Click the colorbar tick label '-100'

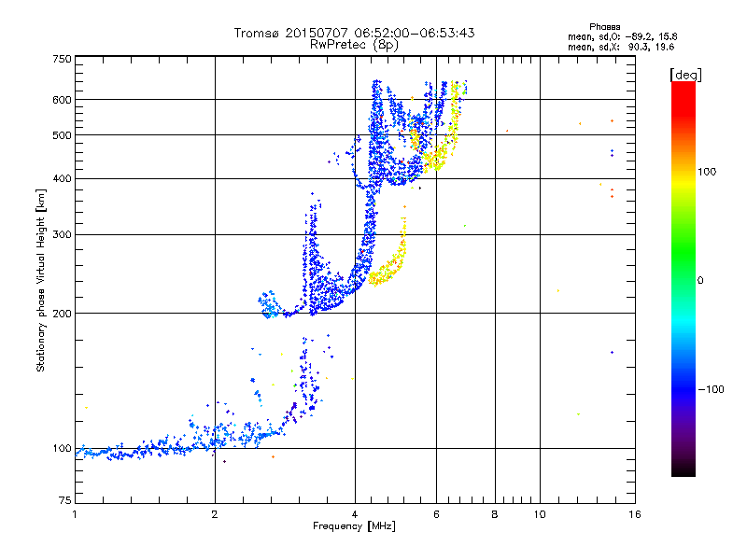pos(712,389)
